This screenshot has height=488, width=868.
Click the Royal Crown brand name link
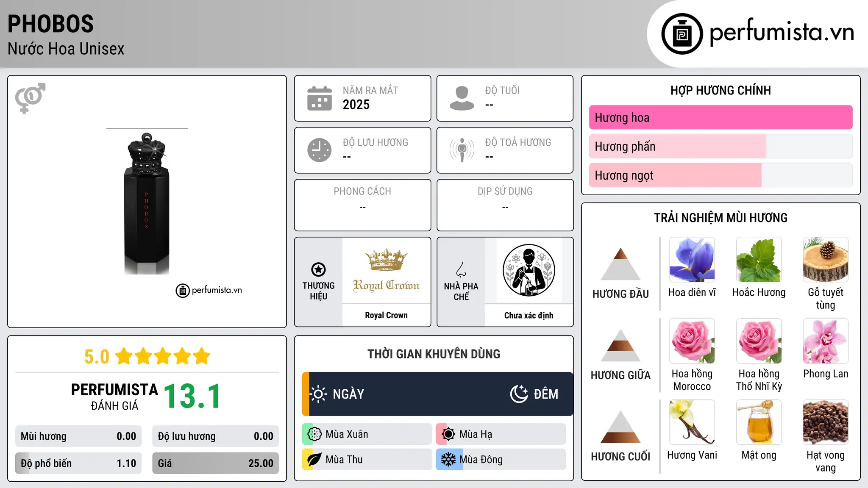pyautogui.click(x=386, y=315)
